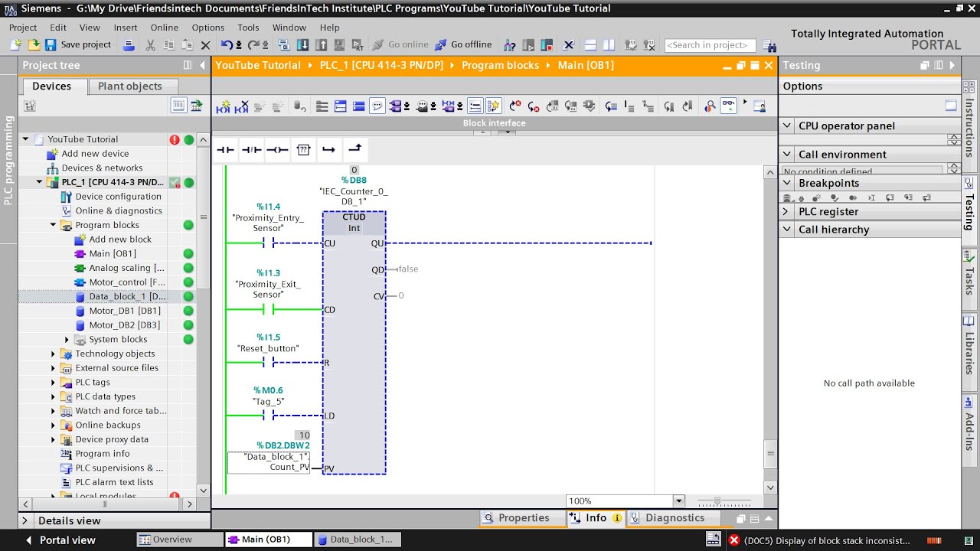
Task: Click the cut scissors icon
Action: (150, 45)
